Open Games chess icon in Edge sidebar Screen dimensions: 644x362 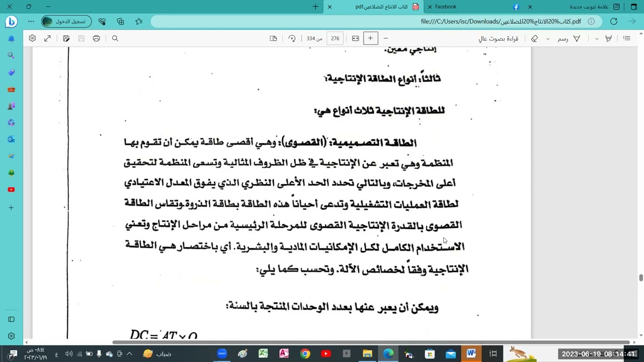11,106
